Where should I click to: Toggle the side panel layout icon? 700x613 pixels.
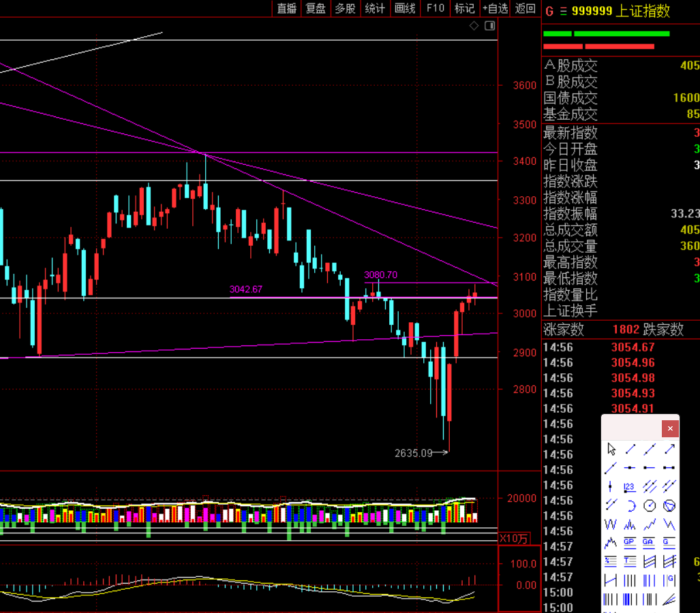coord(490,26)
